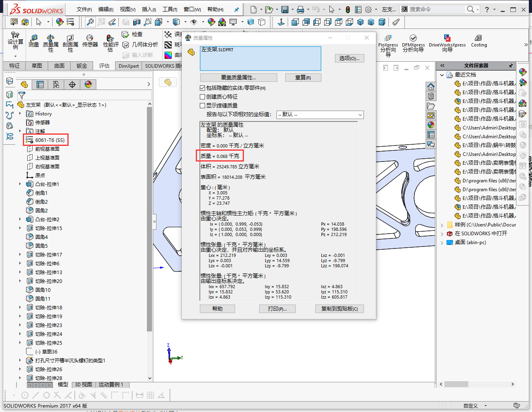Open the DisplayManager tab icon

[x=88, y=85]
